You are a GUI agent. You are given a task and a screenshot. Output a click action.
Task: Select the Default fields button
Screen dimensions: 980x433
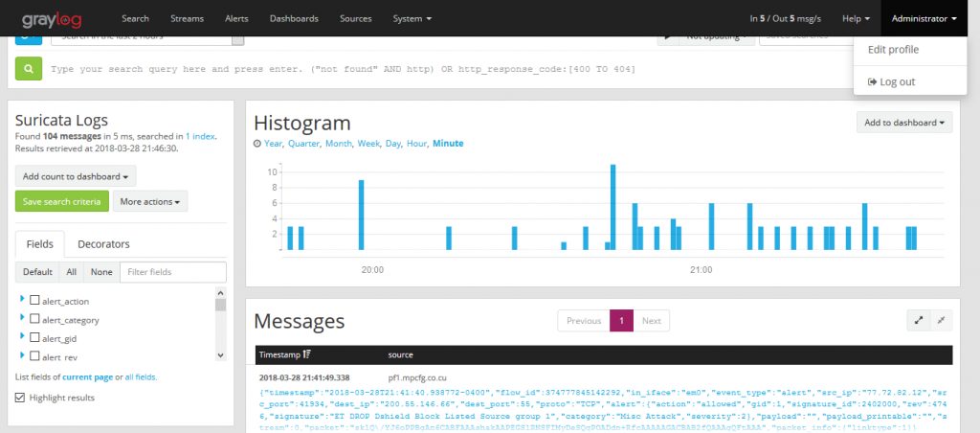[37, 272]
